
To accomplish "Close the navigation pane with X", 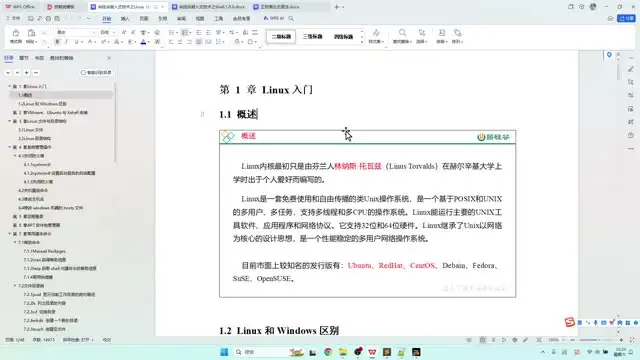I will pos(109,58).
